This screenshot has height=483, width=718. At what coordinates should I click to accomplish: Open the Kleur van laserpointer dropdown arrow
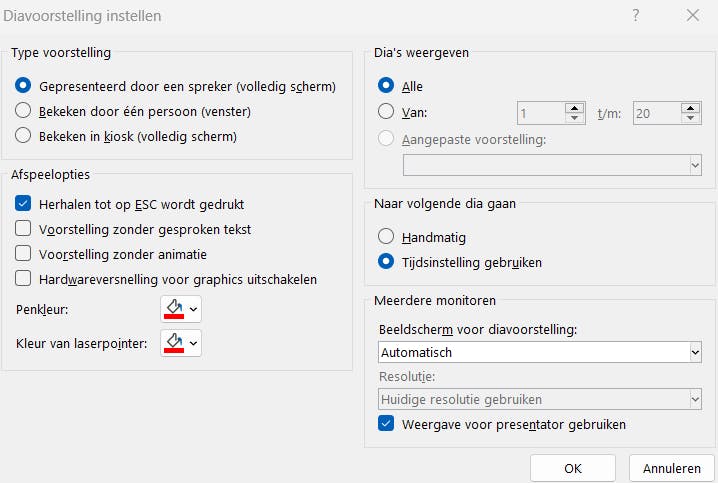click(193, 344)
